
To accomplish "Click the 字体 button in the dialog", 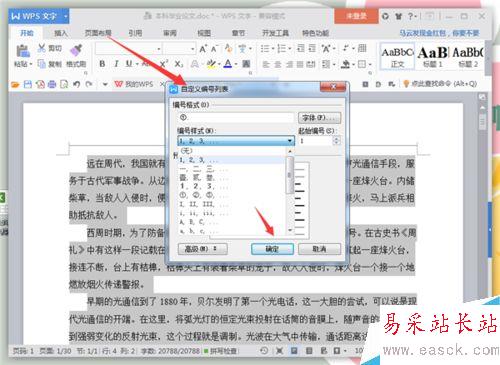I will coord(319,117).
